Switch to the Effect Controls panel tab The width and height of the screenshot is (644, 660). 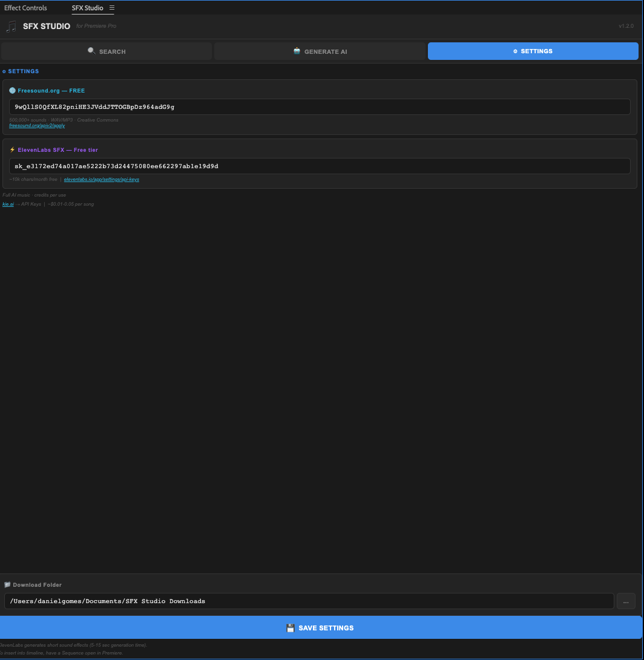coord(25,8)
